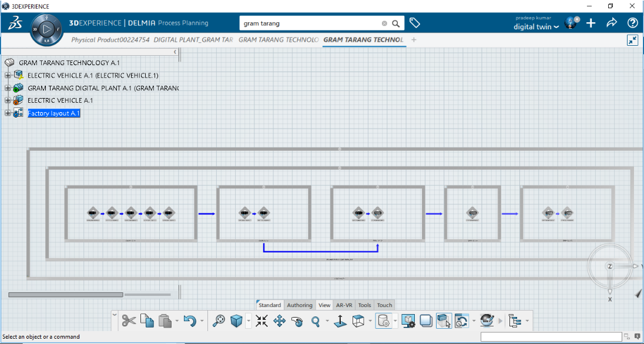Expand the GRAM TARANG DIGITAL PLANT node

tap(8, 88)
